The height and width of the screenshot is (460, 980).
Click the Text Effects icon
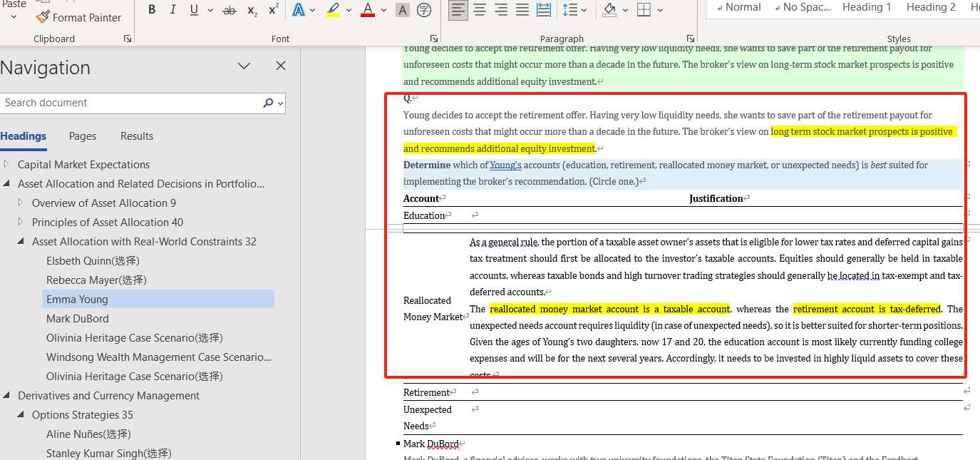tap(299, 10)
